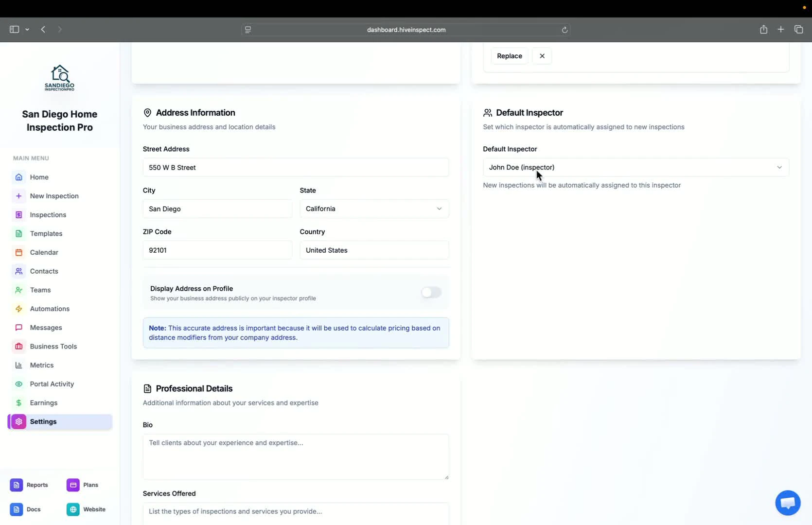Viewport: 812px width, 525px height.
Task: Open the Business Tools section
Action: click(53, 346)
